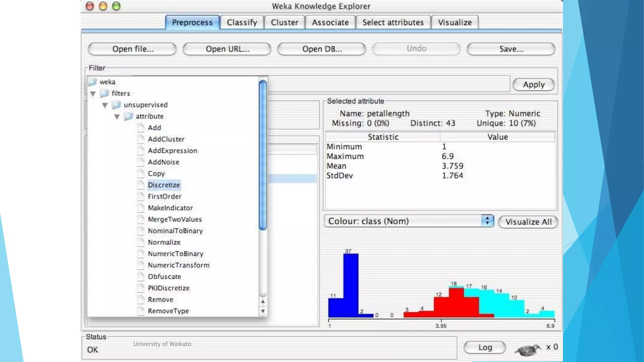This screenshot has height=362, width=644.
Task: Collapse the attribute tree node
Action: click(x=117, y=117)
